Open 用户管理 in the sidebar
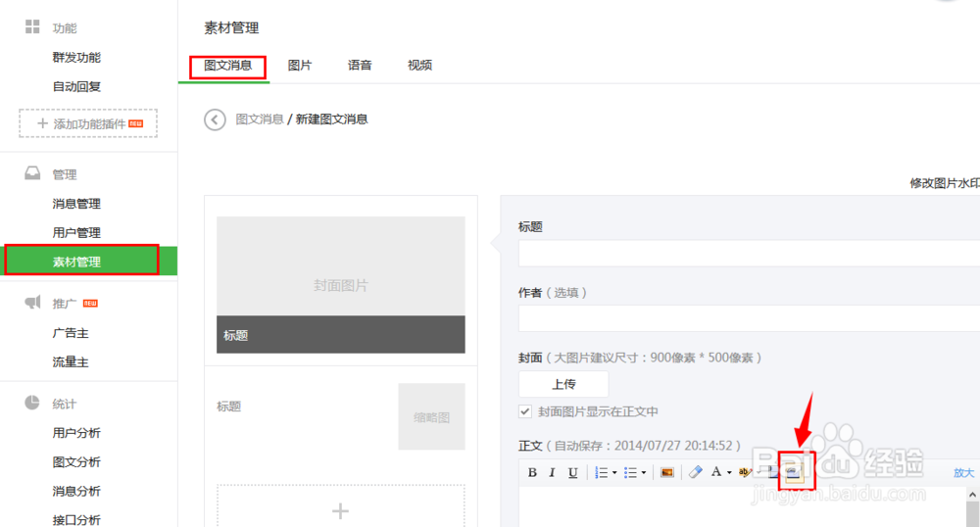The width and height of the screenshot is (980, 527). [76, 233]
